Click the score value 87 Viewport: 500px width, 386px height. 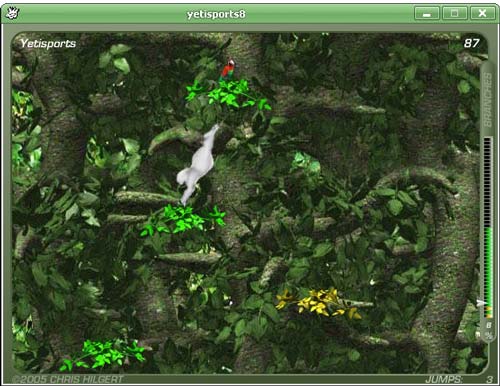tap(471, 43)
